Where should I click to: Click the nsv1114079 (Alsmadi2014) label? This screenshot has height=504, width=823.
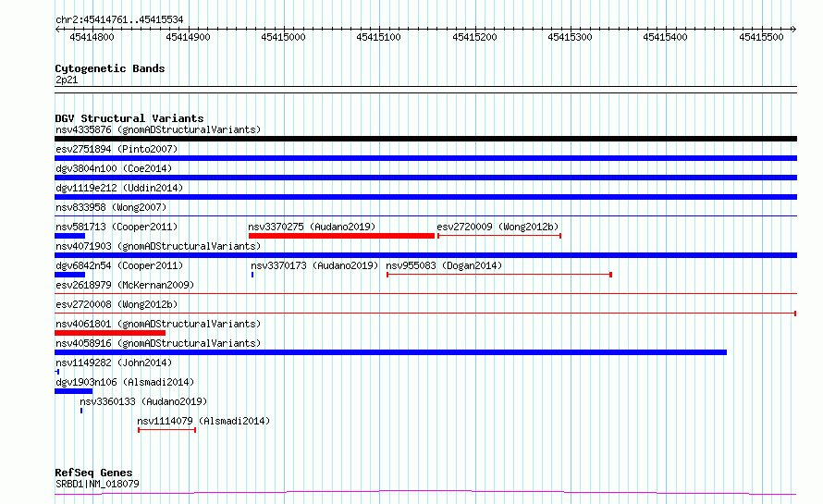203,421
